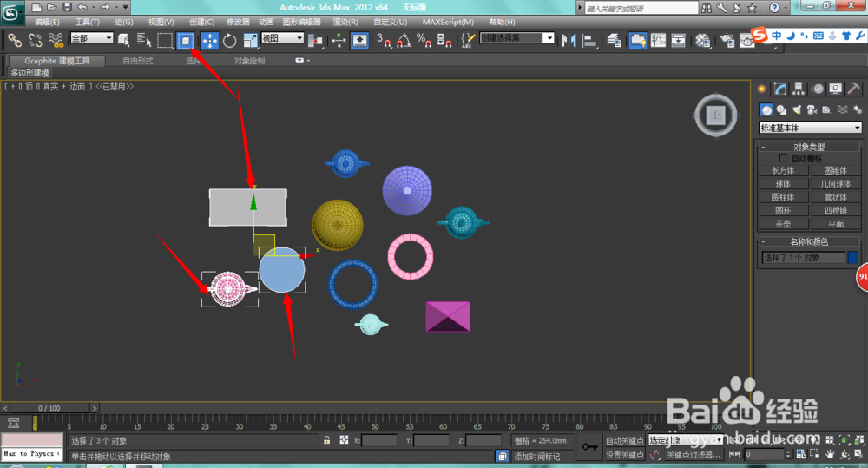868x468 pixels.
Task: Click the Pan View hand icon
Action: pos(830,454)
